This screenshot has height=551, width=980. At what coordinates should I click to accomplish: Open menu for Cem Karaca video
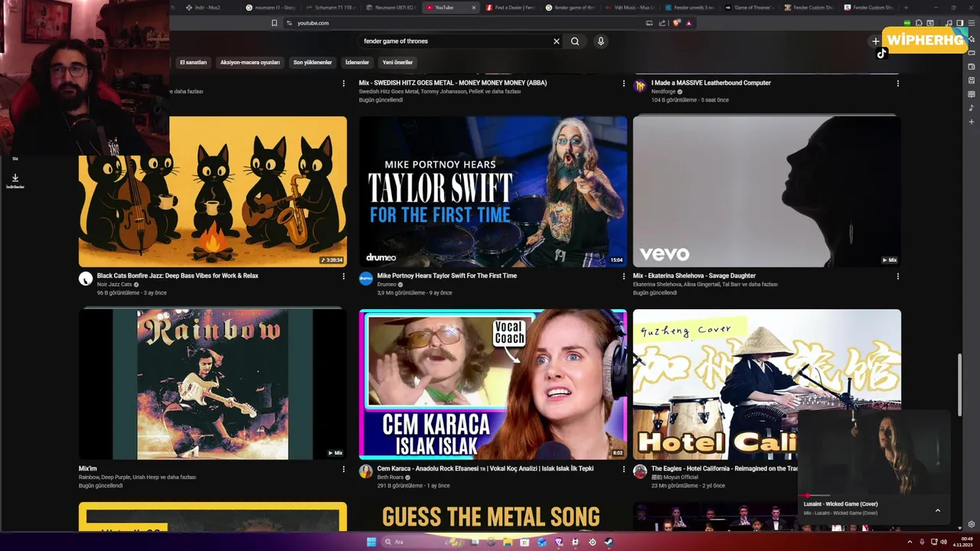(x=623, y=469)
